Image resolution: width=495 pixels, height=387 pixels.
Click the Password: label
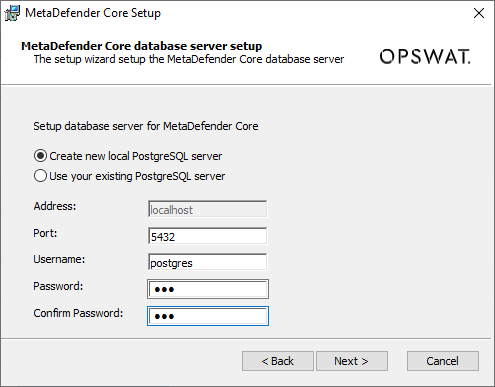(58, 286)
